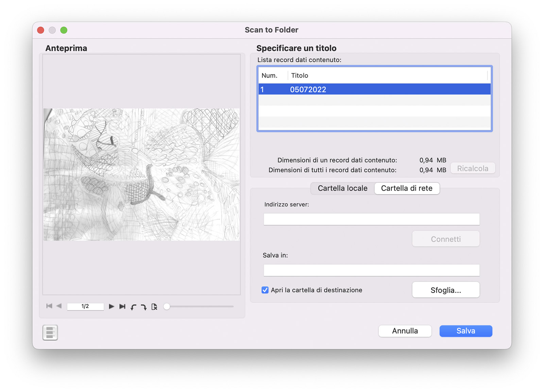Click the thumbnail list view button
Screen dimensions: 544x392
click(50, 332)
